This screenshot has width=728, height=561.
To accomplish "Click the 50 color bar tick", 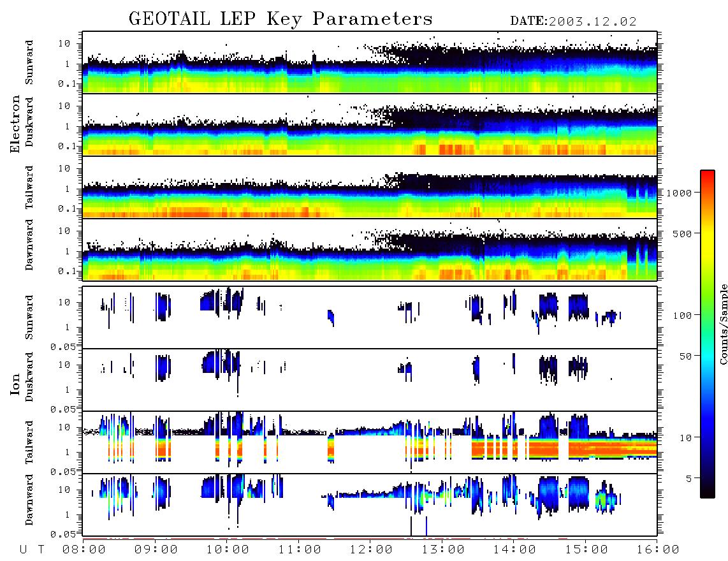I will [686, 356].
